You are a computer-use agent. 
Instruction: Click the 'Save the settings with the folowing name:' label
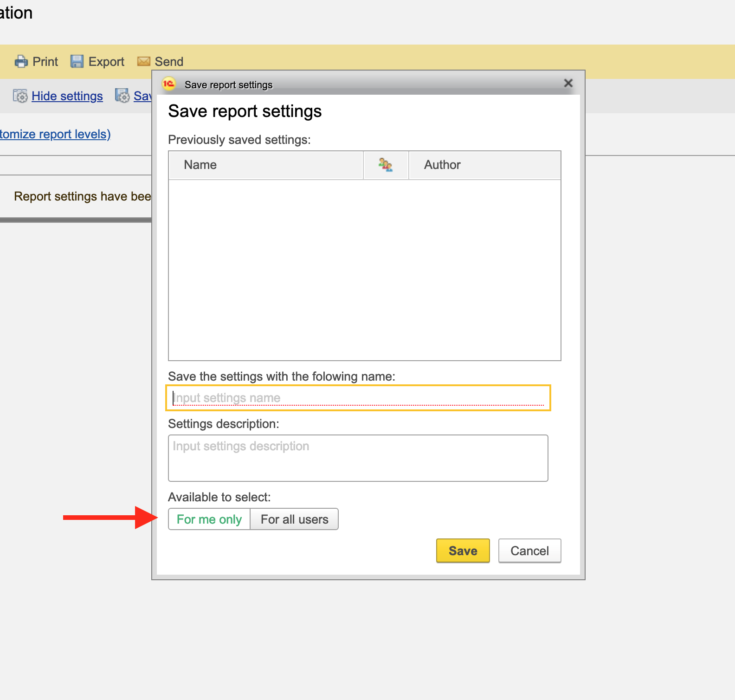(282, 376)
